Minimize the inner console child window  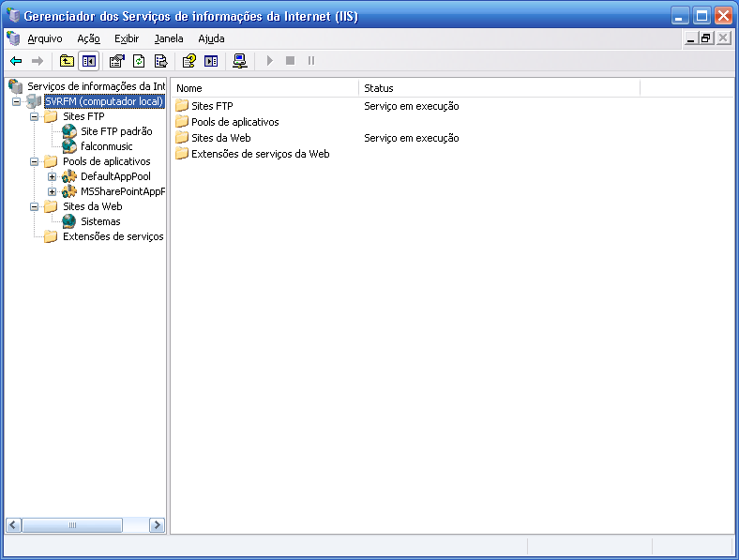point(690,38)
